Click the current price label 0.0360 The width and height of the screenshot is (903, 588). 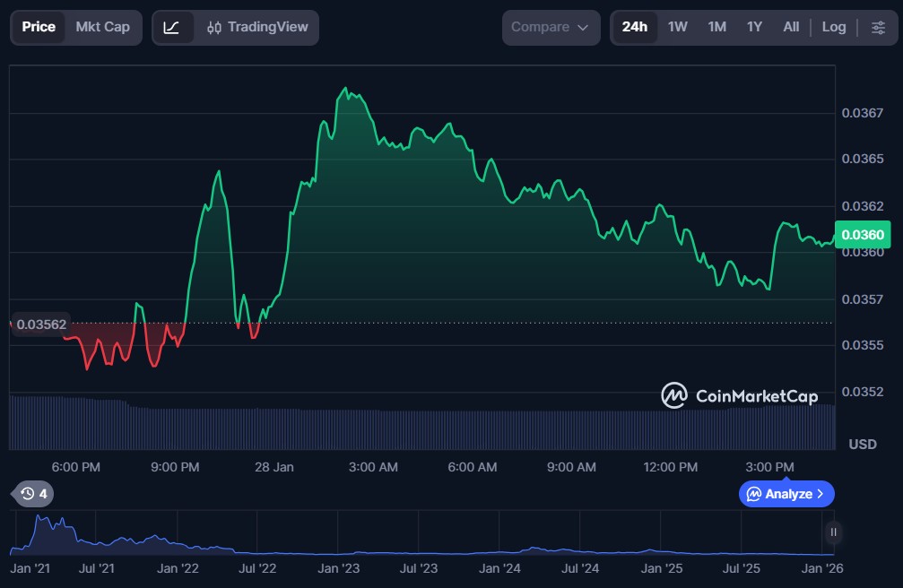coord(862,235)
